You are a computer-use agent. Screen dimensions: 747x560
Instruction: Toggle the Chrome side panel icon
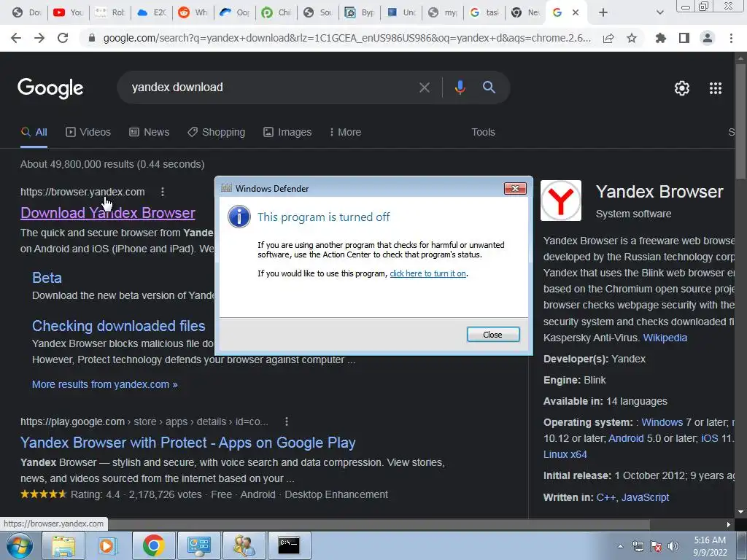[684, 38]
